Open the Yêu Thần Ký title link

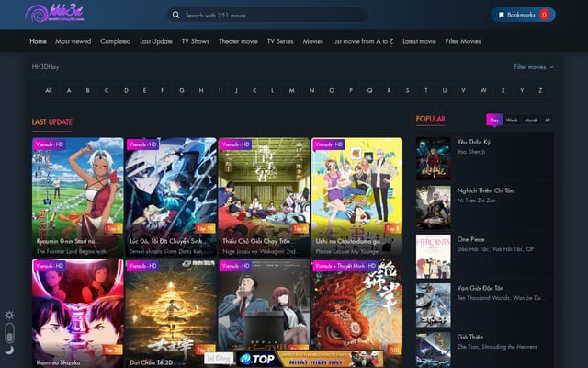474,142
